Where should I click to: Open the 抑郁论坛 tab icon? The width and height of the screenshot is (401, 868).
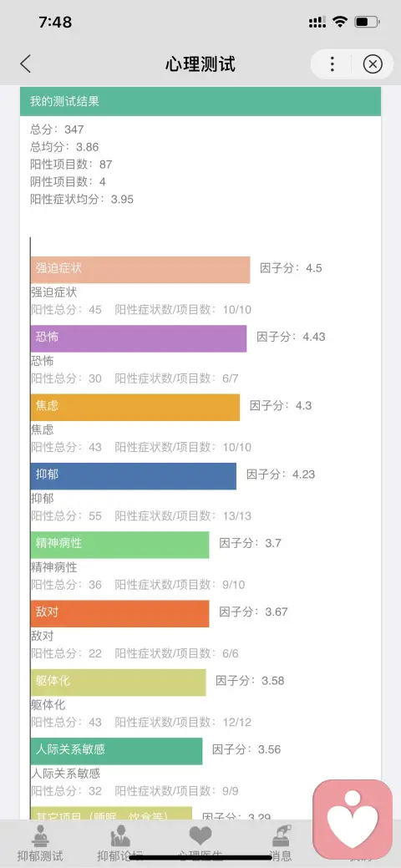point(120,843)
